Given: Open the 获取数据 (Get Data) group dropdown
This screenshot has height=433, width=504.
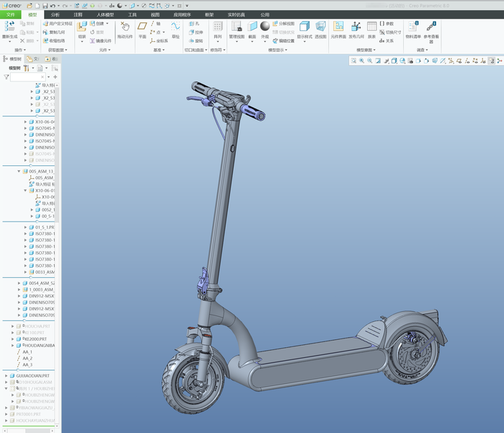Looking at the screenshot, I should click(58, 50).
